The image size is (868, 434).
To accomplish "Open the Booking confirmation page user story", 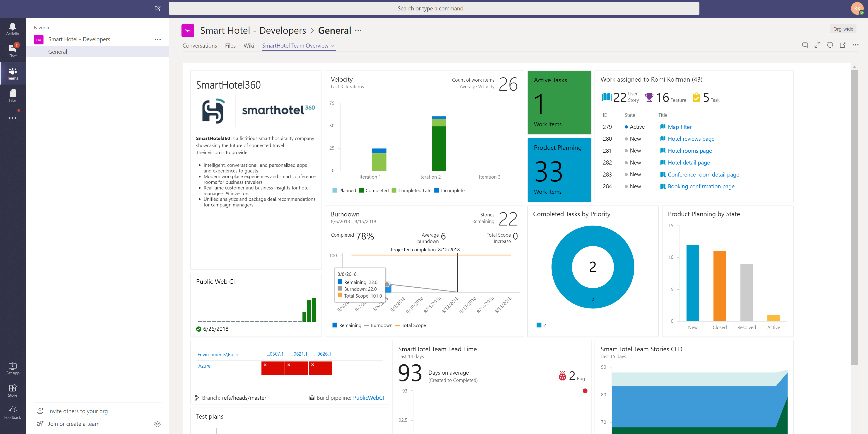I will click(701, 186).
